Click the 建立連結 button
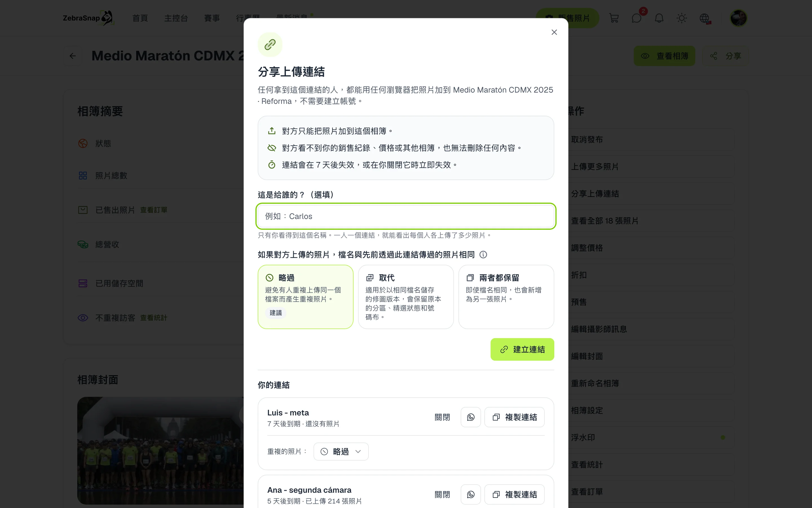This screenshot has width=812, height=508. [x=522, y=349]
